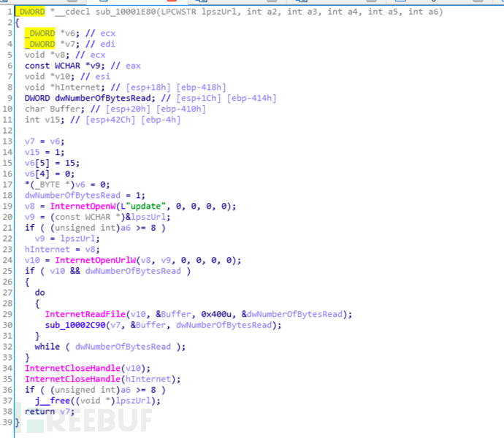This screenshot has width=504, height=438.
Task: Click 'char Buffer;' declaration
Action: pos(55,109)
